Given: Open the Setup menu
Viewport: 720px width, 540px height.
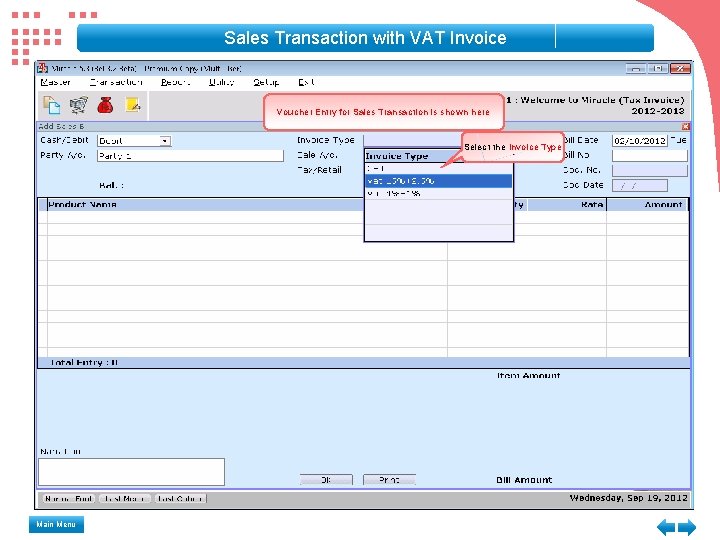Looking at the screenshot, I should (x=266, y=82).
